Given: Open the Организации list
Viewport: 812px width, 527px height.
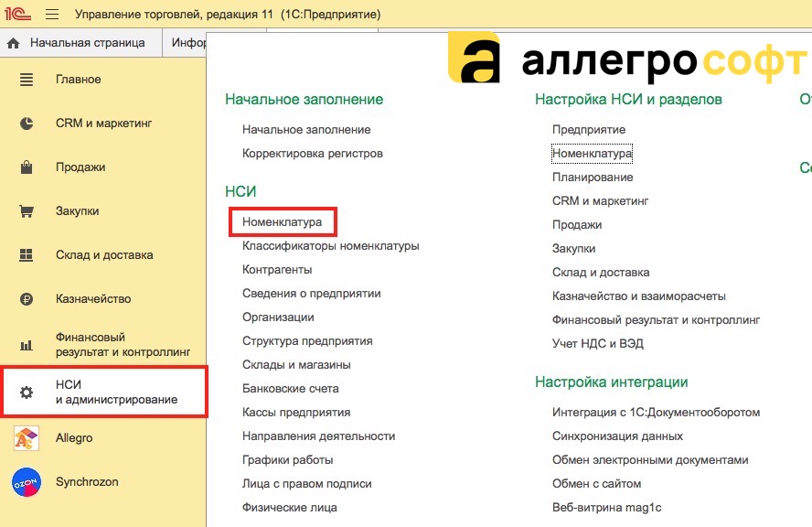Looking at the screenshot, I should 278,317.
